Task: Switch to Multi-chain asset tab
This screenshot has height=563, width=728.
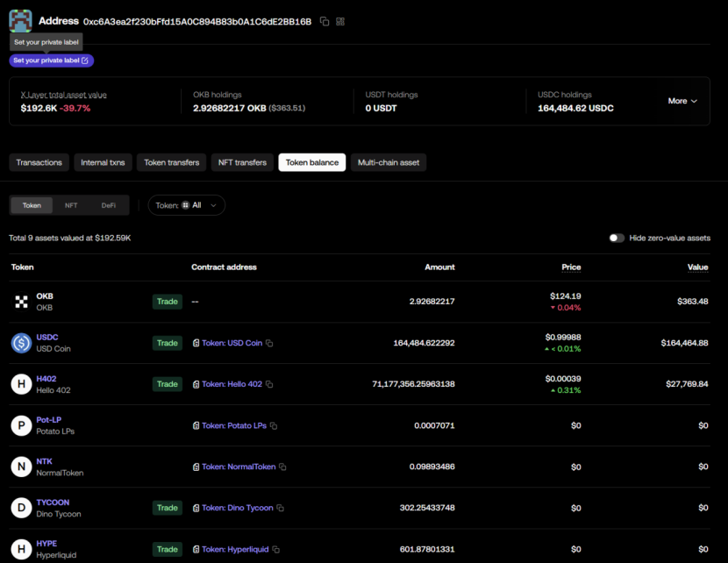Action: coord(388,162)
